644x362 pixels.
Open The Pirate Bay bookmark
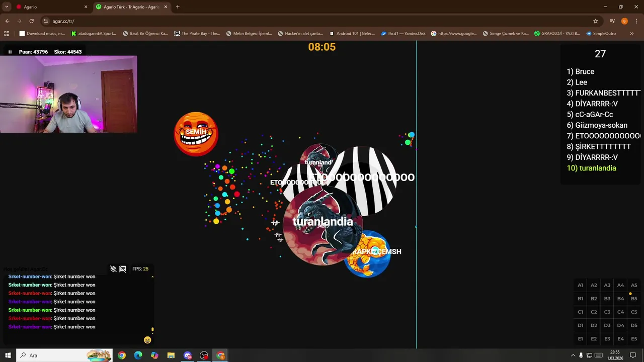[x=197, y=34]
